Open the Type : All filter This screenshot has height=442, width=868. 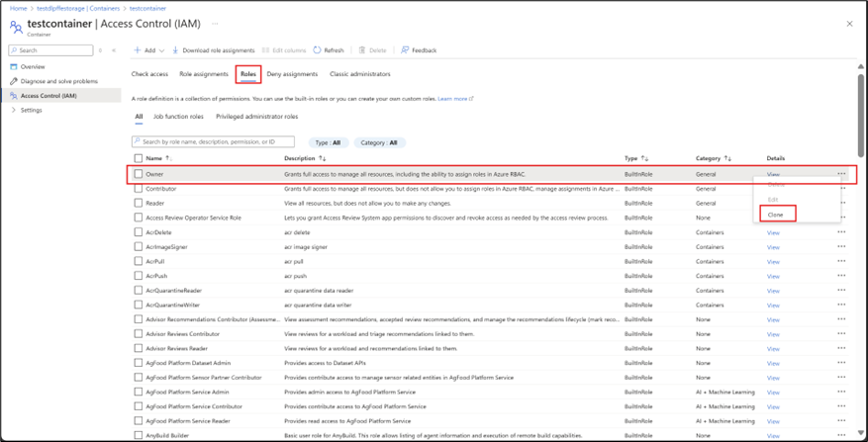(328, 142)
